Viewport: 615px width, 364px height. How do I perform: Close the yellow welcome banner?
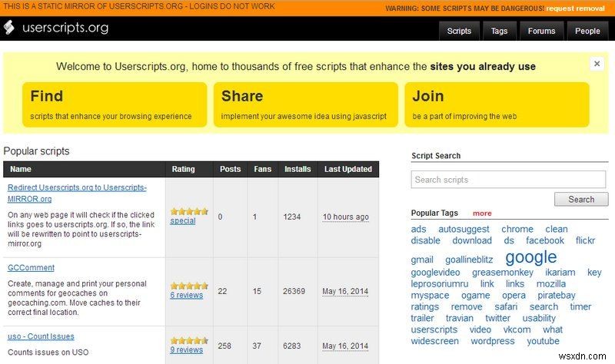coord(597,65)
